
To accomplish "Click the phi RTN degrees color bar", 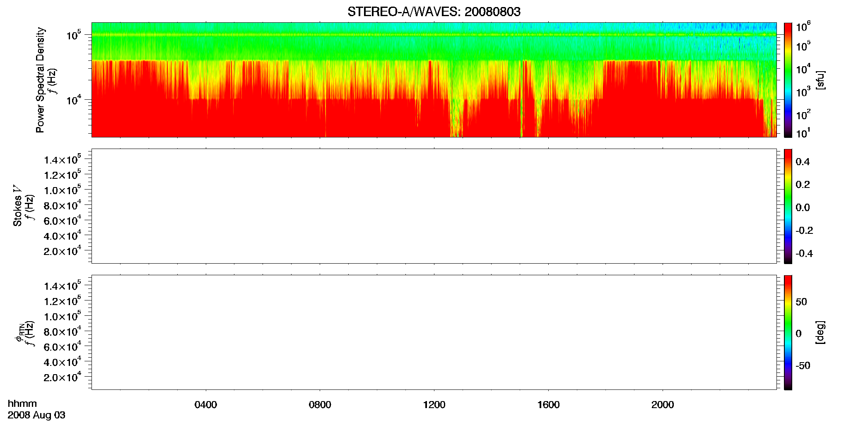I will click(x=788, y=332).
